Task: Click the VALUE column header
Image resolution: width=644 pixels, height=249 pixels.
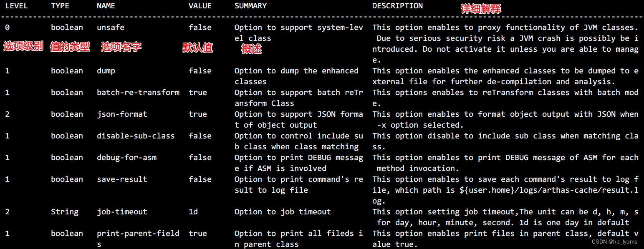Action: (200, 6)
